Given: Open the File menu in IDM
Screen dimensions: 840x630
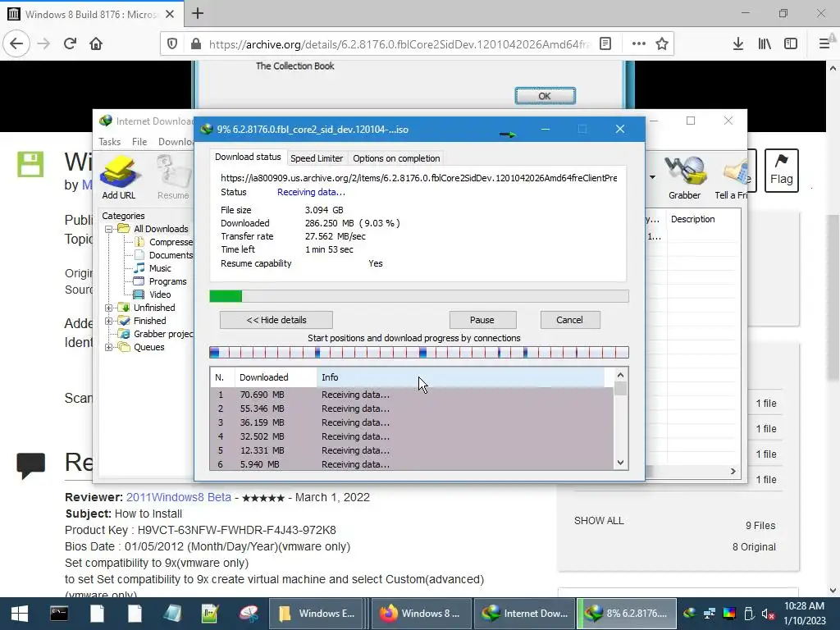Looking at the screenshot, I should (139, 142).
